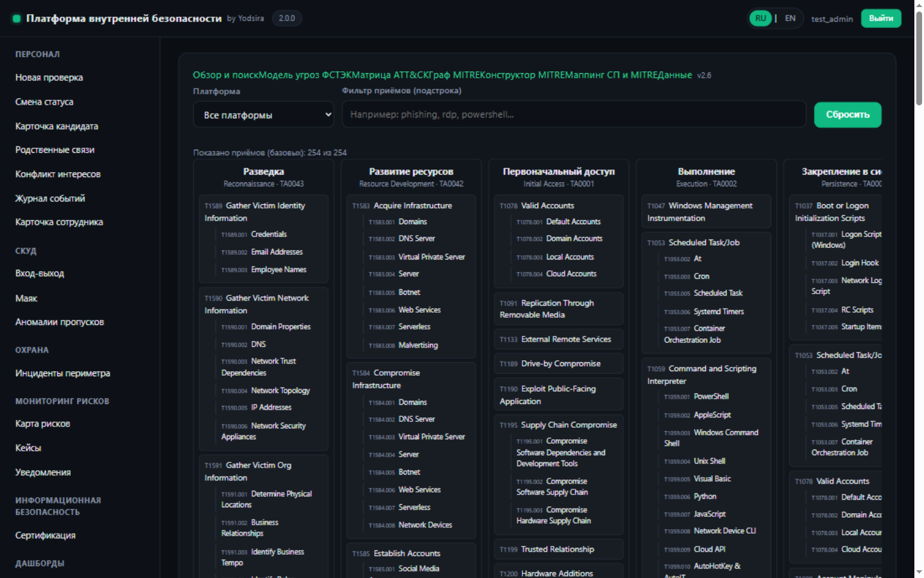
Task: Click the green dot platform logo
Action: coord(17,19)
